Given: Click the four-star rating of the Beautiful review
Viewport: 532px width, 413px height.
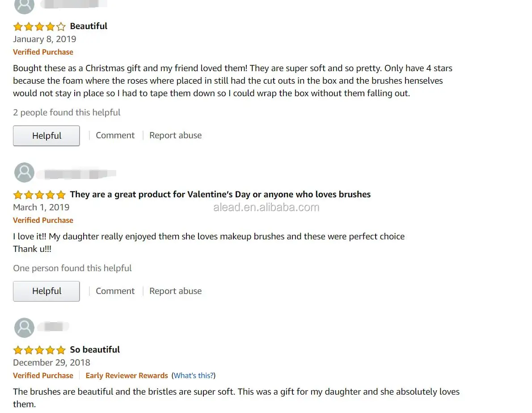Looking at the screenshot, I should pos(39,26).
